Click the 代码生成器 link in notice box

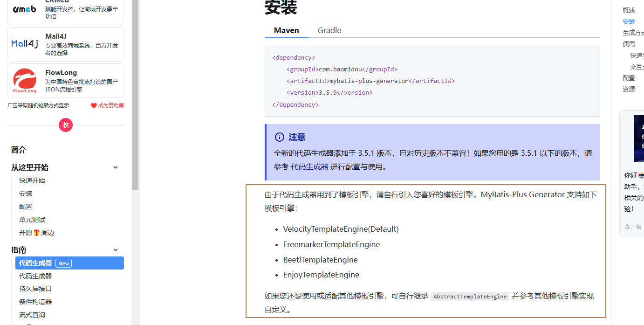(x=309, y=166)
